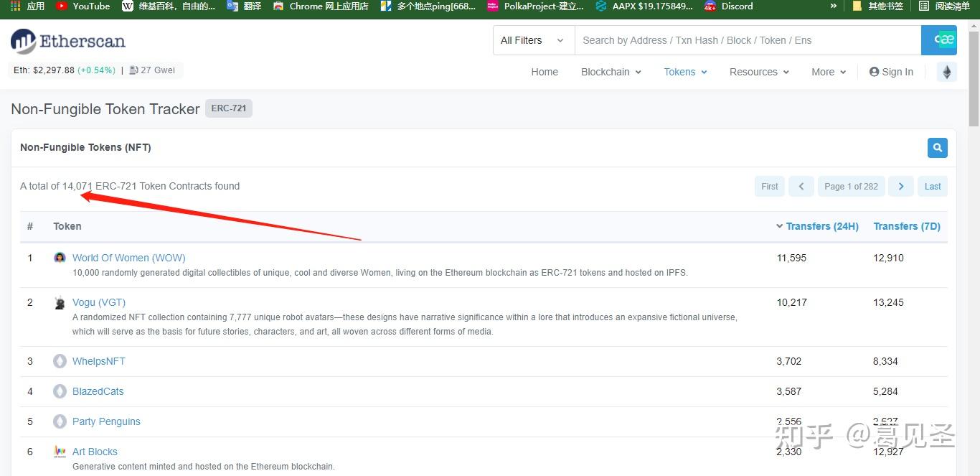
Task: Open the Google Translate bookmark
Action: coord(244,6)
